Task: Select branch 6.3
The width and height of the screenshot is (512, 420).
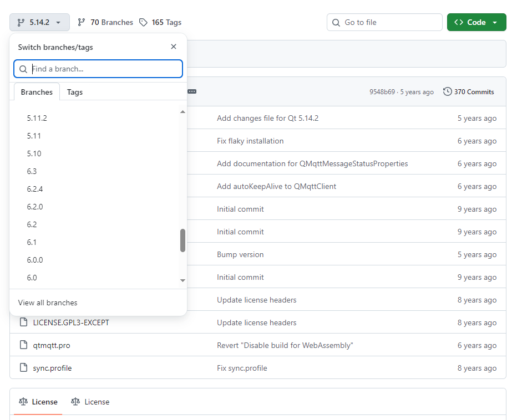Action: tap(32, 171)
